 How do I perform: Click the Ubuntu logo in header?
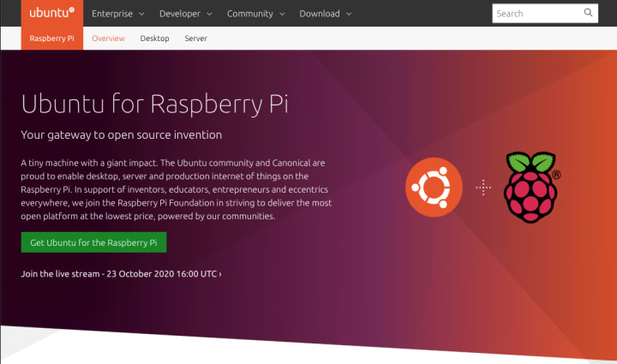point(52,13)
